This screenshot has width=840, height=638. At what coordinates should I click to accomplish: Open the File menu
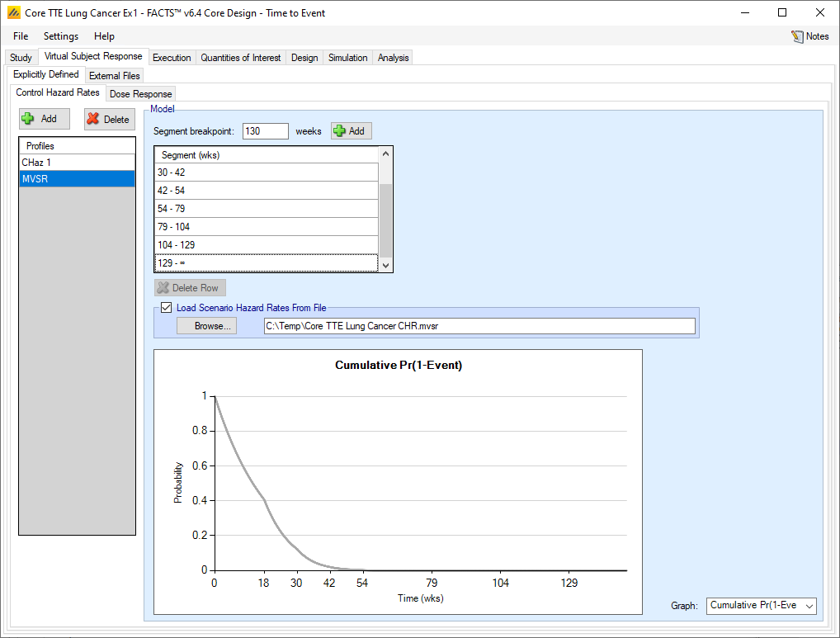(x=21, y=36)
